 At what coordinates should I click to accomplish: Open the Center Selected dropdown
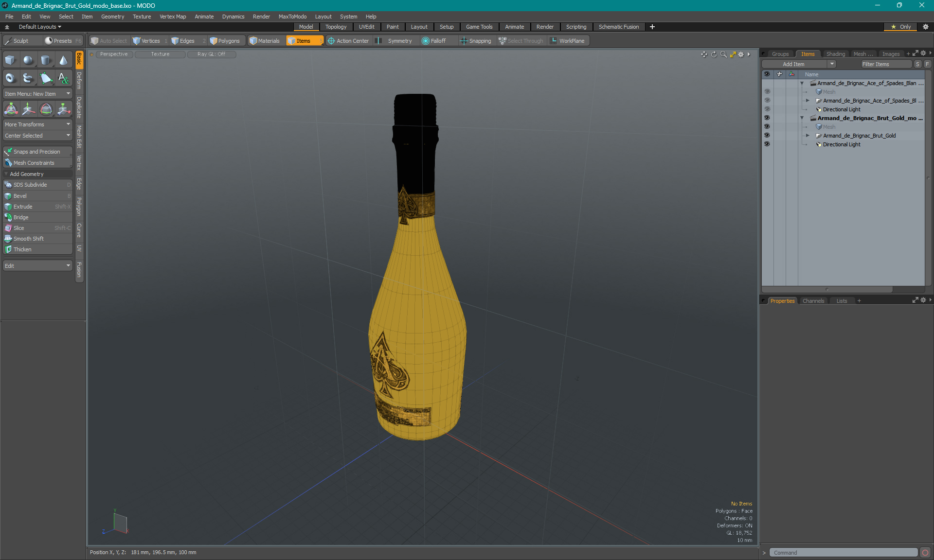coord(37,136)
